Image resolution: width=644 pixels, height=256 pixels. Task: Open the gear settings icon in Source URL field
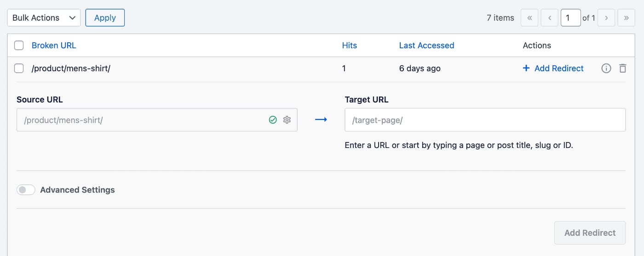click(287, 120)
